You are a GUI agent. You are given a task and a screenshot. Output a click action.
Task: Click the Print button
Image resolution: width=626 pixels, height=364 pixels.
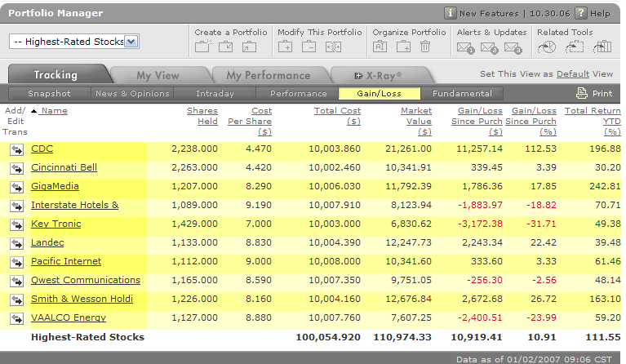pyautogui.click(x=594, y=94)
